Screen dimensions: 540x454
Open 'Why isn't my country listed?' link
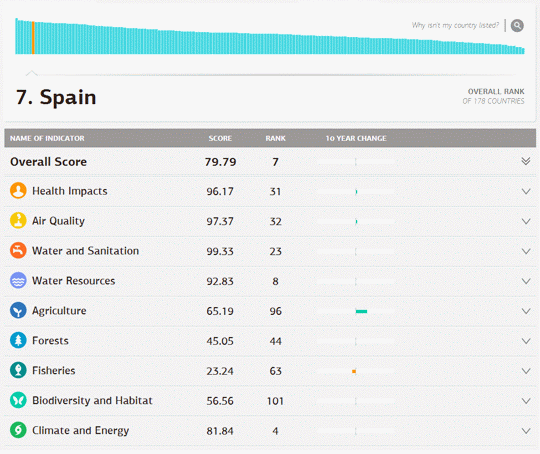click(455, 25)
